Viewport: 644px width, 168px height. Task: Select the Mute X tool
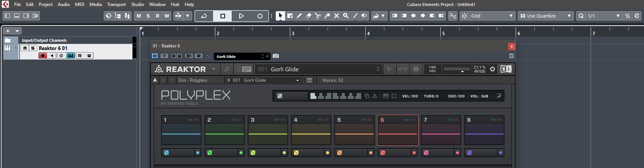(337, 16)
